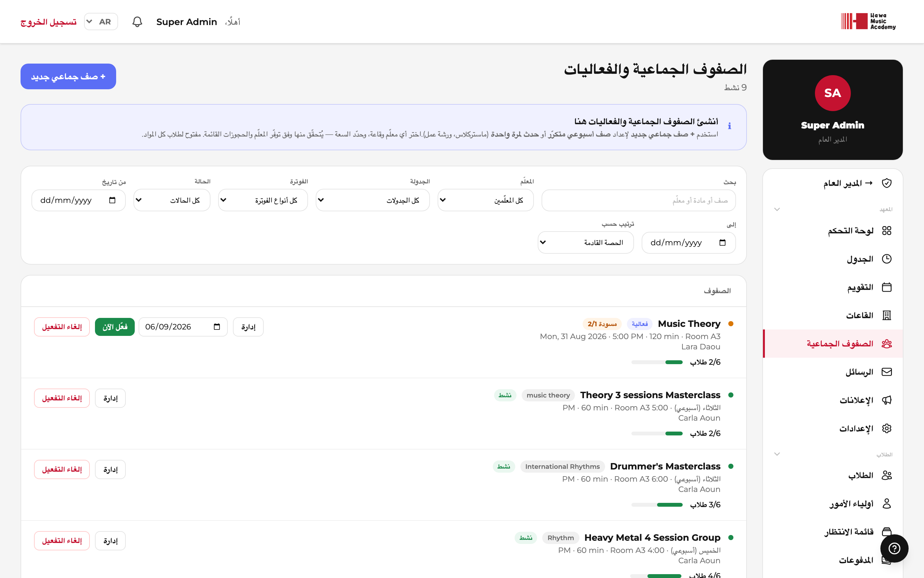
Task: Click the megaphone icon for الإعلانات
Action: click(886, 400)
